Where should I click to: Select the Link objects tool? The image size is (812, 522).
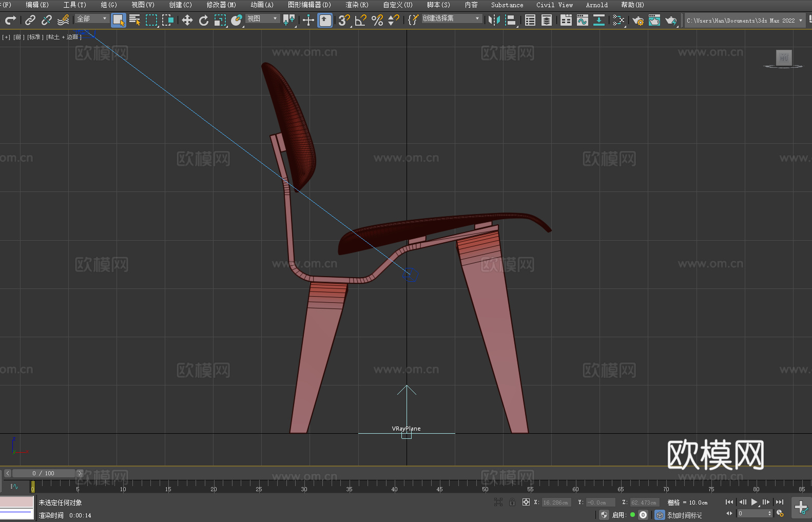pos(30,20)
